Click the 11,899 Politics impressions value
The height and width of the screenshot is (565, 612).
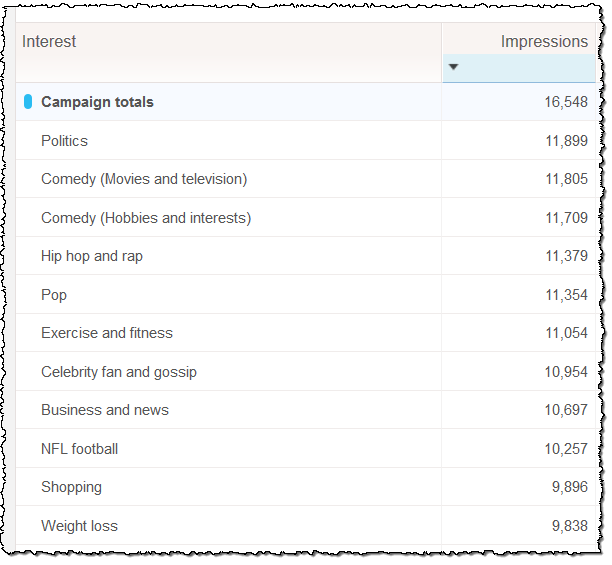(566, 141)
